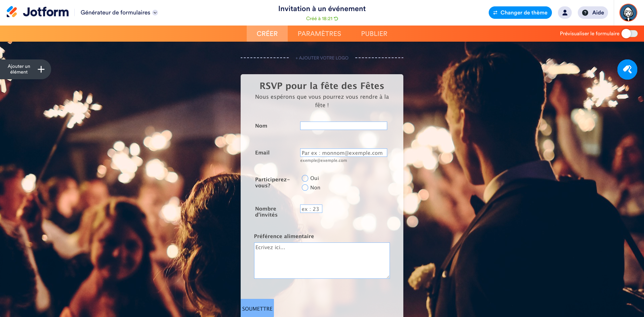Open the form designer paint roller

[627, 70]
